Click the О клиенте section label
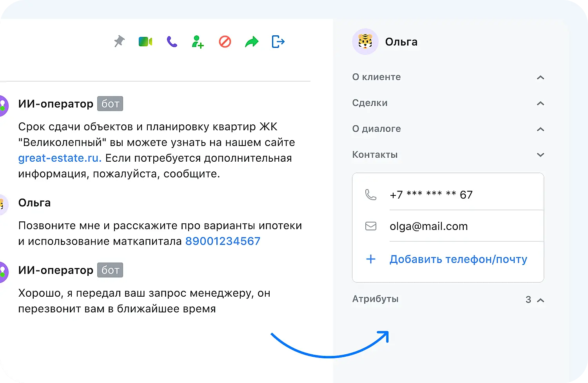 [x=376, y=77]
